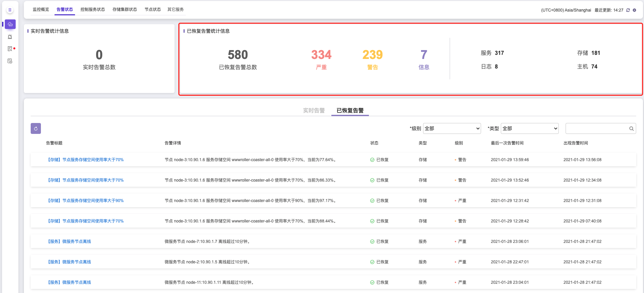Toggle the sidebar collapse menu icon
644x293 pixels.
[10, 10]
